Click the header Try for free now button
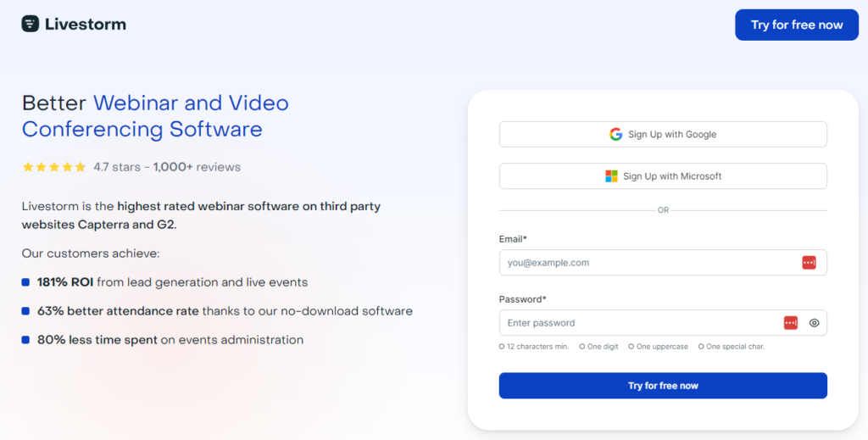The image size is (868, 440). tap(797, 25)
